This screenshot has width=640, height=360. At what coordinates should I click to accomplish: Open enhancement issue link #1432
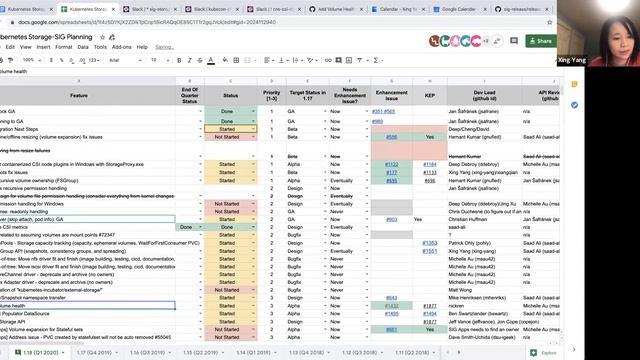pos(391,306)
